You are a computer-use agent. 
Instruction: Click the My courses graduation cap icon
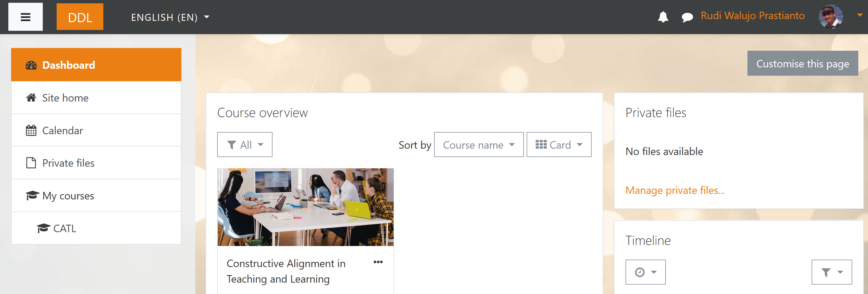point(32,195)
